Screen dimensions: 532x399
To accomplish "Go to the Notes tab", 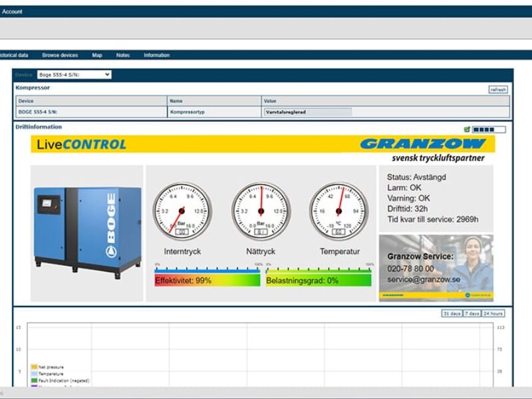I will (123, 55).
